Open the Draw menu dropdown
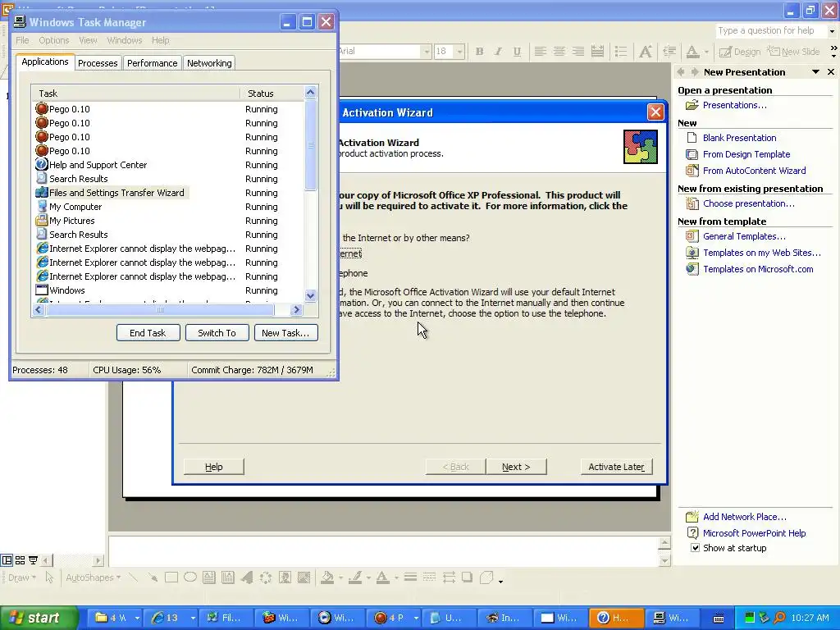Viewport: 840px width, 630px height. (21, 577)
